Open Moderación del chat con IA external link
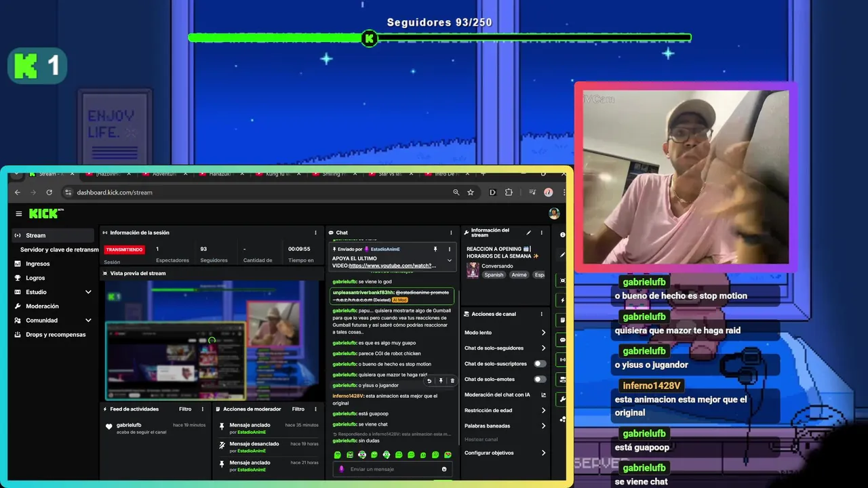 [x=543, y=394]
